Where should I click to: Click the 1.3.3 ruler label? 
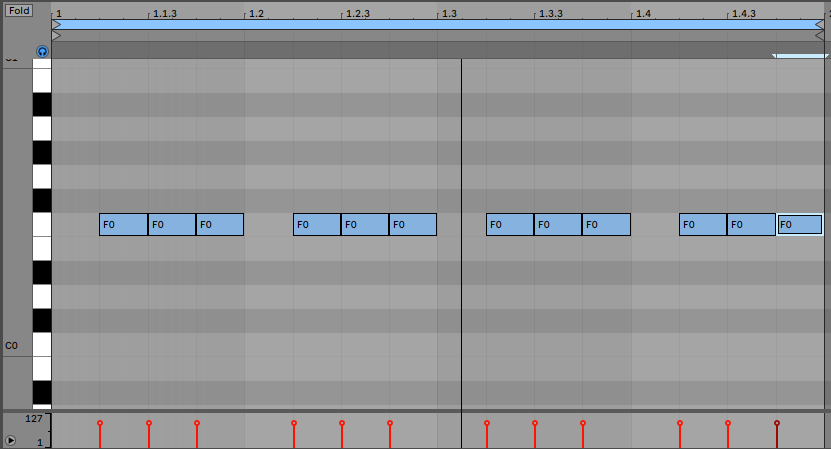(x=551, y=14)
